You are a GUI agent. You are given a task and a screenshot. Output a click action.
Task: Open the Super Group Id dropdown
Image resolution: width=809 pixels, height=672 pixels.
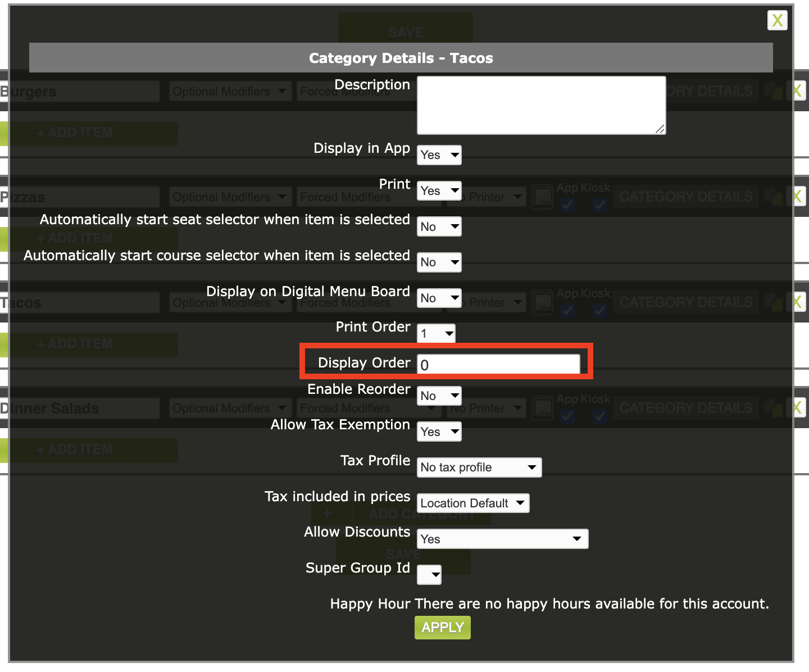(x=429, y=575)
